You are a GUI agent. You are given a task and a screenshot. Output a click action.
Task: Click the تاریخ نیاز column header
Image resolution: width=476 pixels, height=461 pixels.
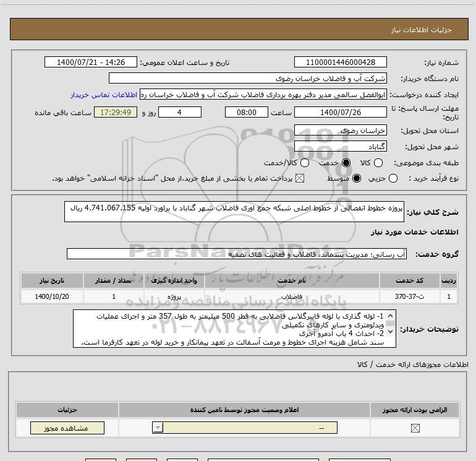[x=52, y=280]
